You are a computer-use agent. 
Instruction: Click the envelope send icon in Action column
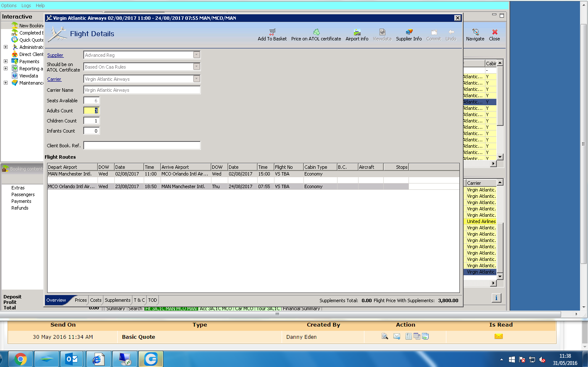tap(396, 336)
